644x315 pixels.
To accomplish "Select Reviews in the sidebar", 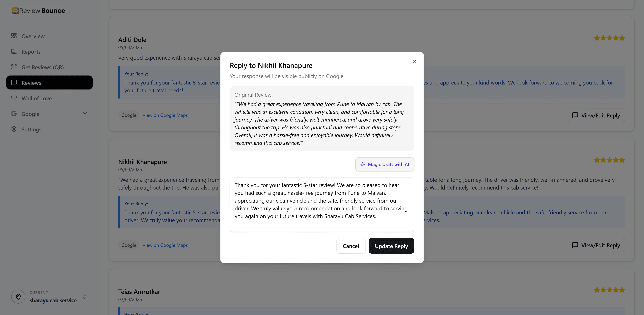I will coord(49,83).
